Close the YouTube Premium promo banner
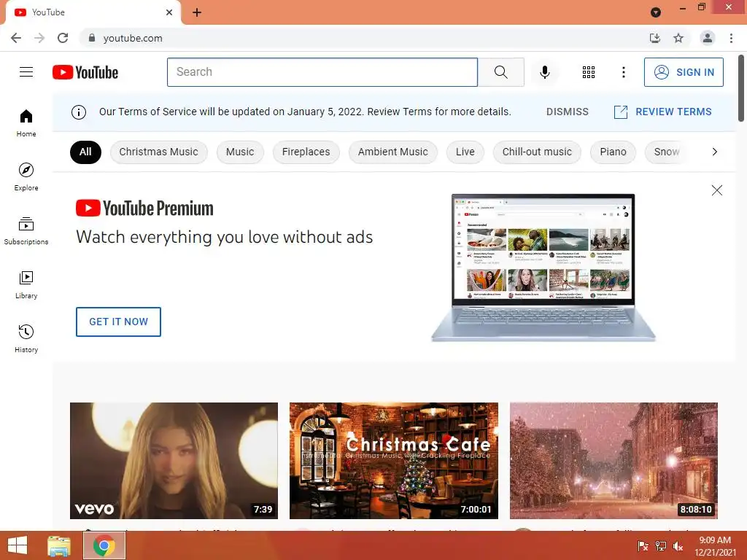 (x=716, y=190)
